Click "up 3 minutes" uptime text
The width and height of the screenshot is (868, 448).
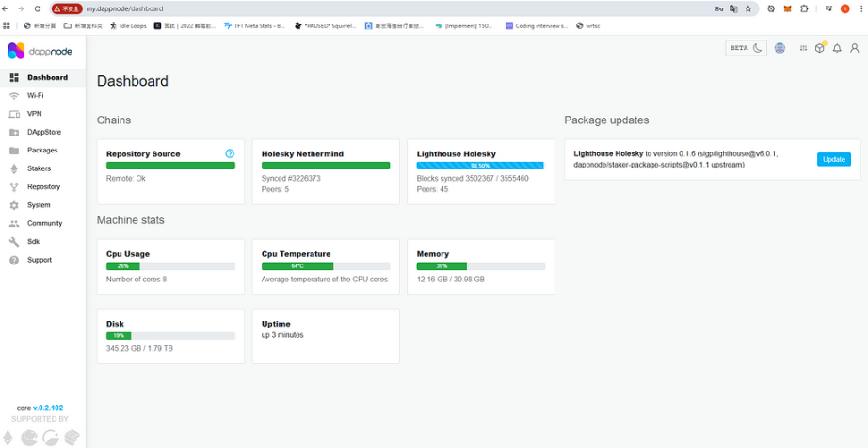(282, 335)
